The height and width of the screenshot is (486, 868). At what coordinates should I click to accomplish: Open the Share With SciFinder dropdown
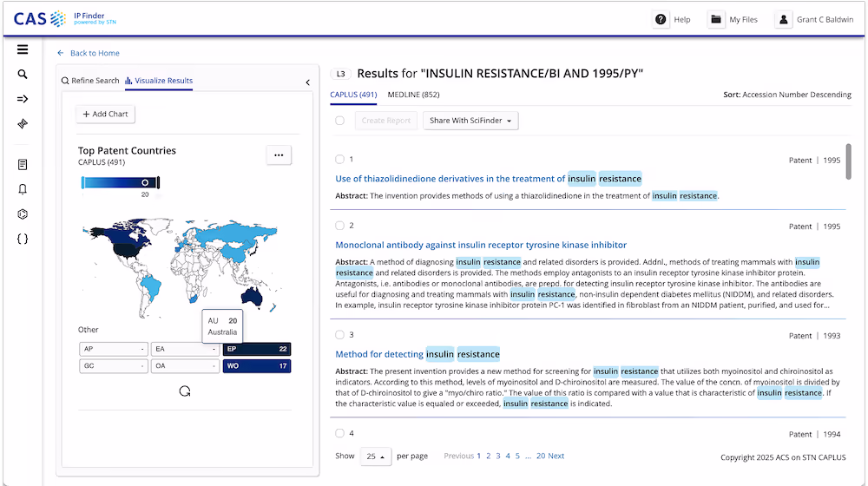coord(470,121)
